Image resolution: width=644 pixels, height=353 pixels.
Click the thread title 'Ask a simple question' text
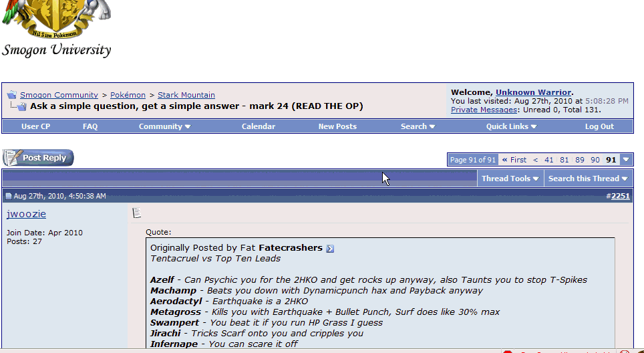196,106
